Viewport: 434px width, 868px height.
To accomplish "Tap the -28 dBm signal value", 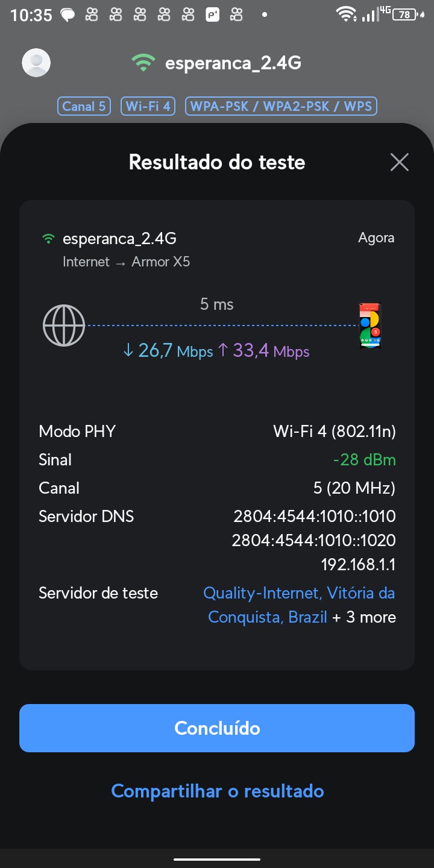I will coord(364,460).
